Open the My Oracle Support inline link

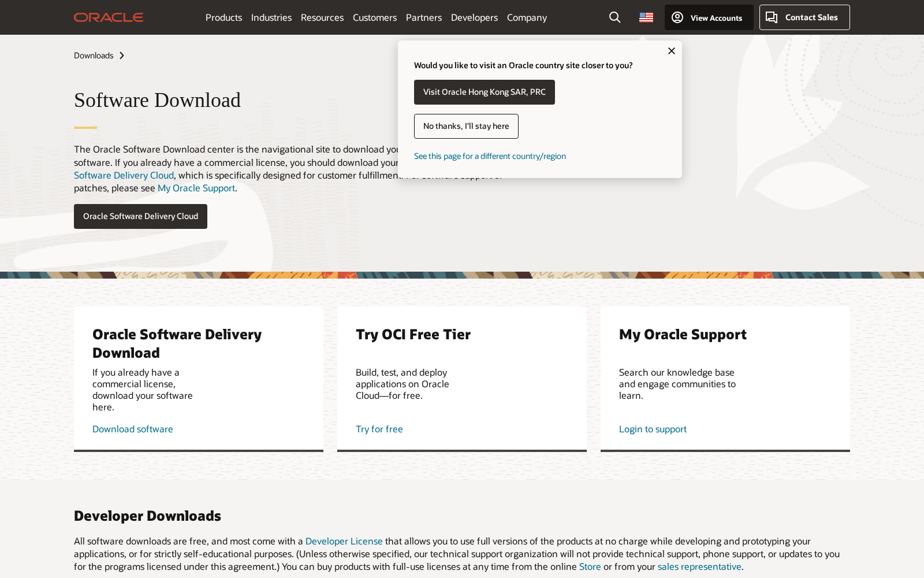[196, 188]
